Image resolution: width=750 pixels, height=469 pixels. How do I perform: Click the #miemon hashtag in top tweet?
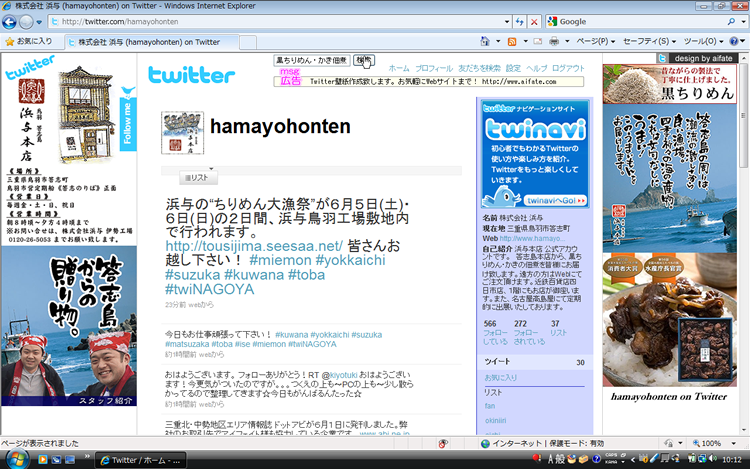(x=280, y=261)
